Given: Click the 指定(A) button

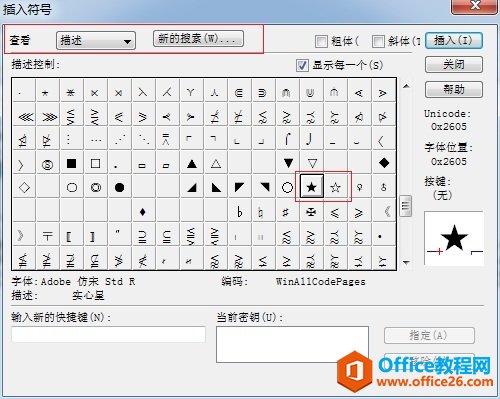Looking at the screenshot, I should (429, 335).
